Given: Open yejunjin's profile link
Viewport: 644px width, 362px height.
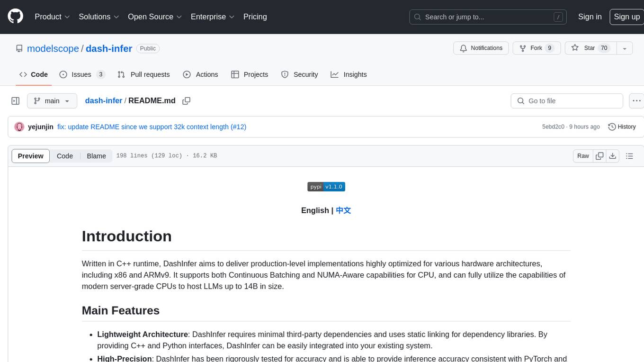Looking at the screenshot, I should point(41,127).
